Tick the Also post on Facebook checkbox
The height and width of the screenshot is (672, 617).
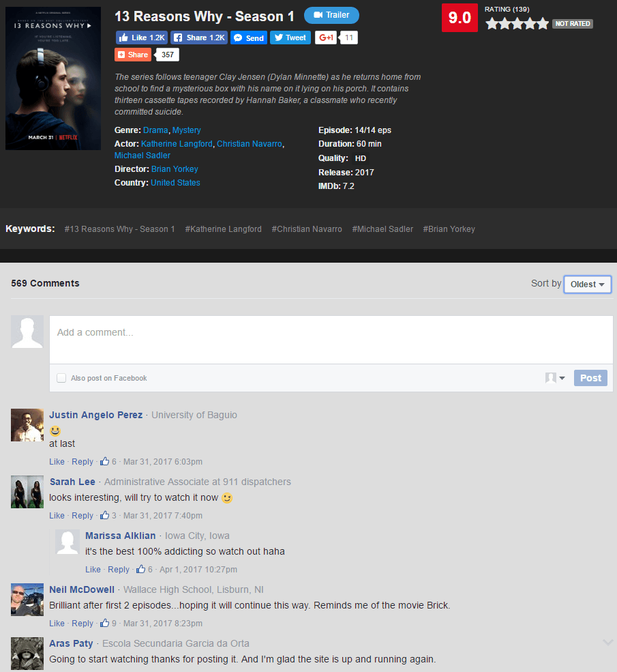point(61,378)
